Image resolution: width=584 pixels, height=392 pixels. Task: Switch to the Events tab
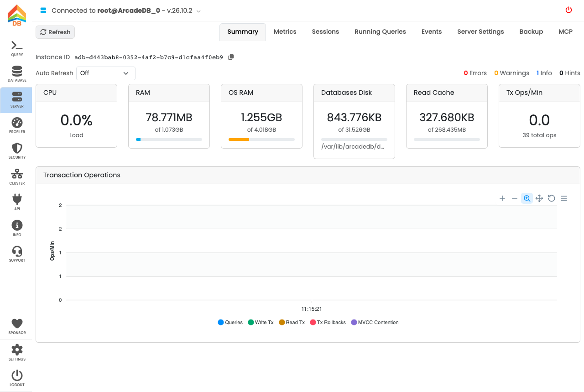(432, 31)
